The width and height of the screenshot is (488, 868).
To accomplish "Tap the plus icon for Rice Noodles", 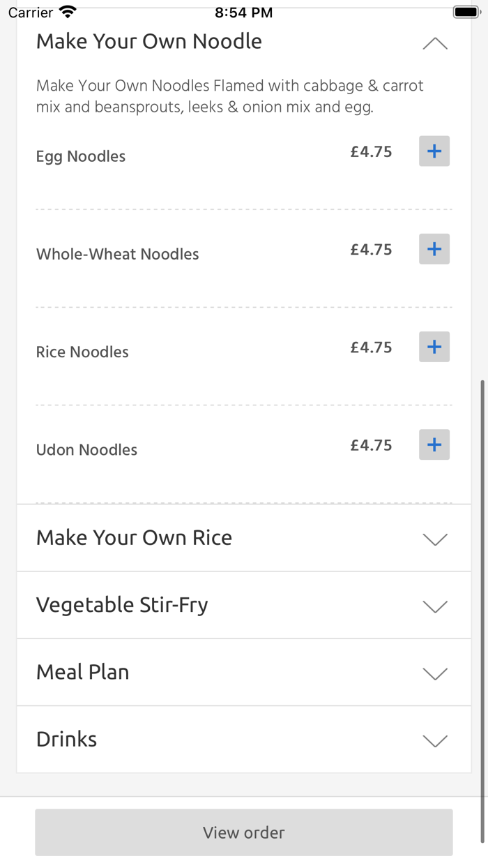I will (x=434, y=347).
